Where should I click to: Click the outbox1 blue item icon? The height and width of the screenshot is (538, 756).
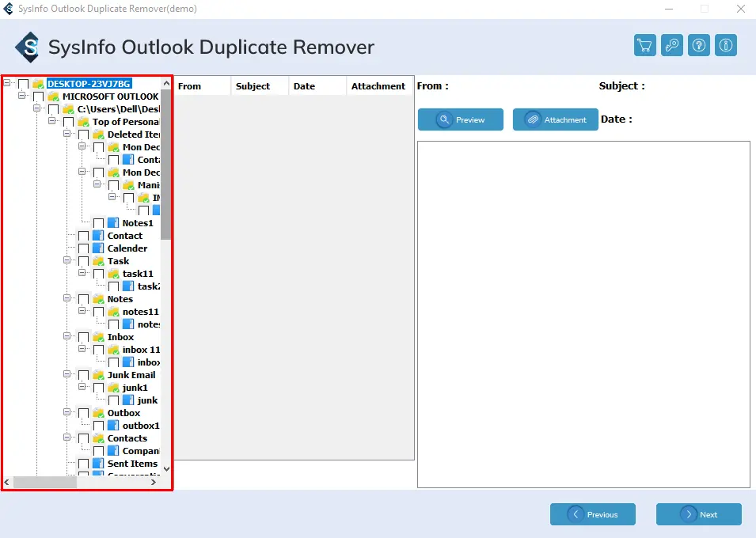tap(113, 426)
